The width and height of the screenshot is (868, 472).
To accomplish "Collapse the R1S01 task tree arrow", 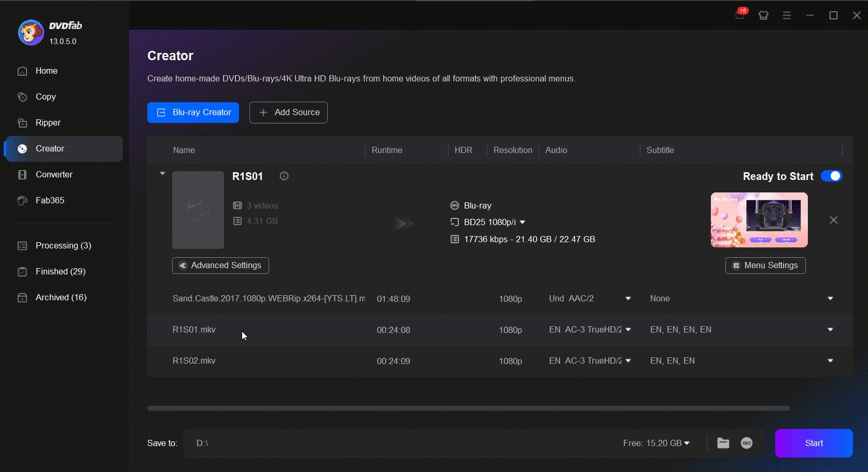I will (x=162, y=174).
